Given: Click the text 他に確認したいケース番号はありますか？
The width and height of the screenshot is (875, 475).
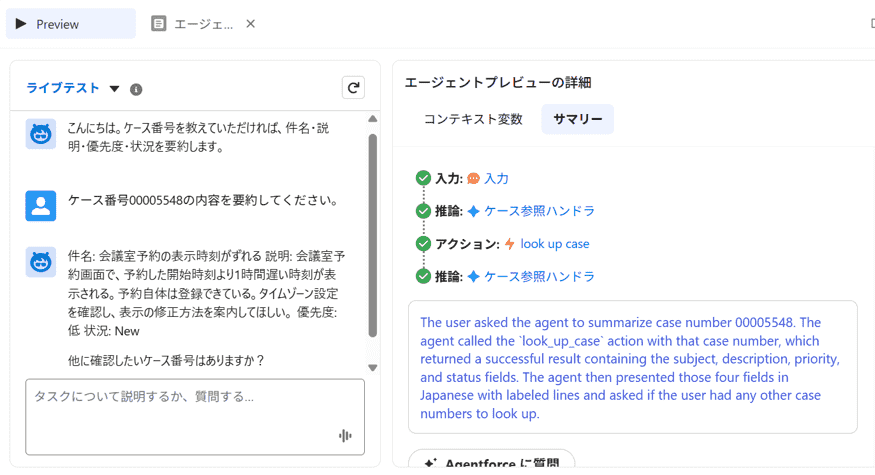Looking at the screenshot, I should pyautogui.click(x=166, y=361).
